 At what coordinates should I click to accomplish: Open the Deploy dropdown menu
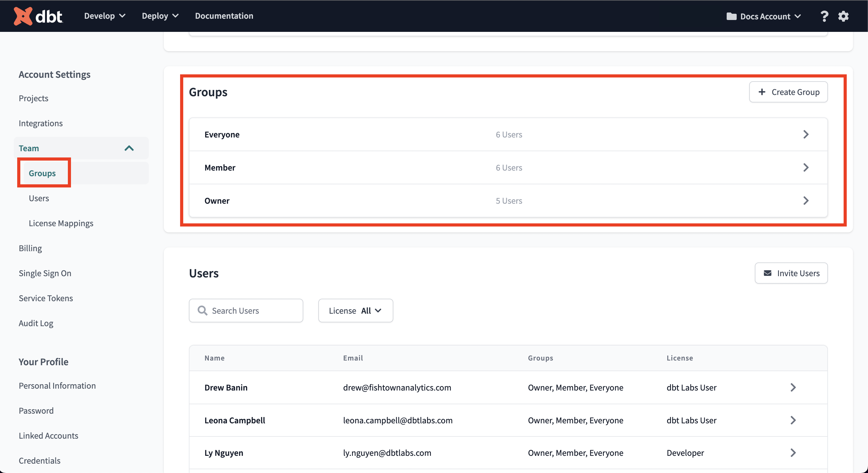160,16
